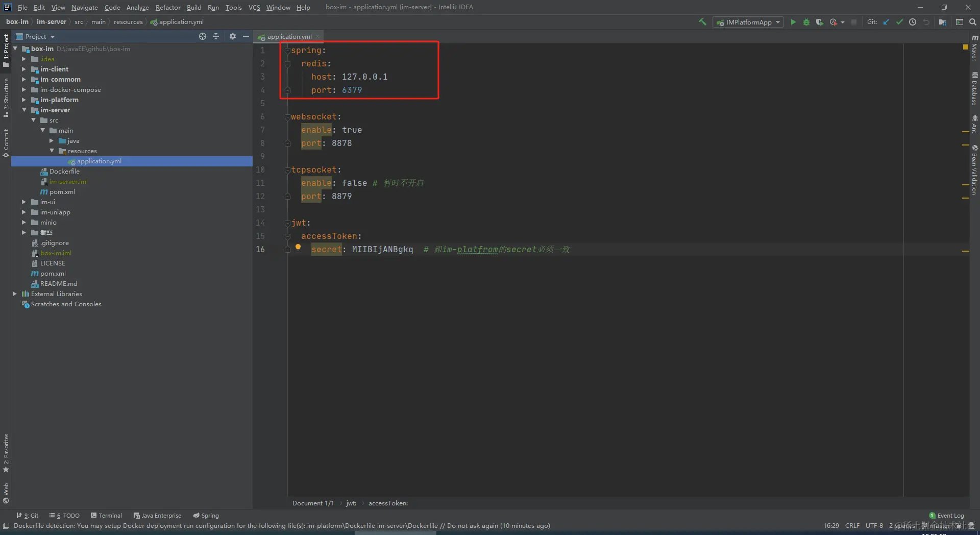The width and height of the screenshot is (980, 535).
Task: Run with coverage shield icon
Action: 819,22
